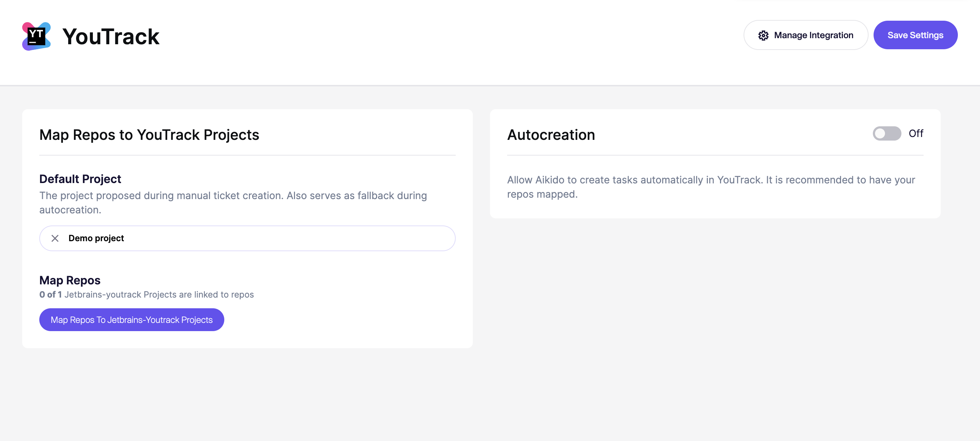Clear Demo project with the X icon
980x441 pixels.
(x=55, y=238)
